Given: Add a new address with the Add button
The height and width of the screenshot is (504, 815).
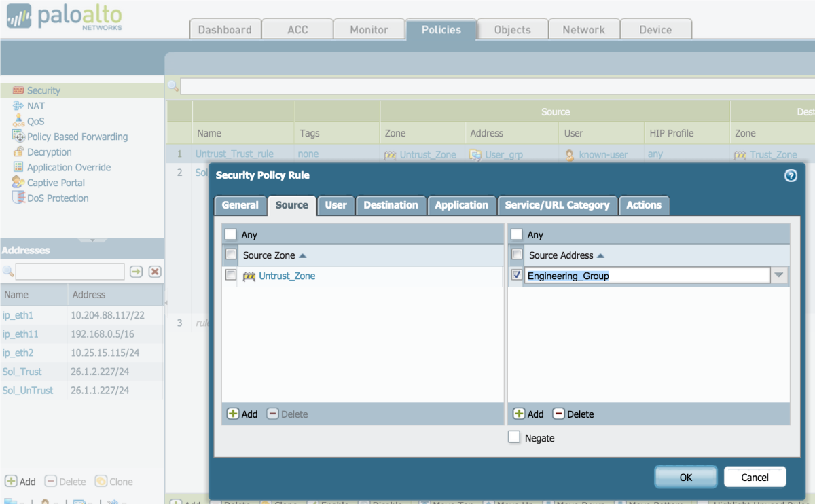Looking at the screenshot, I should click(21, 481).
